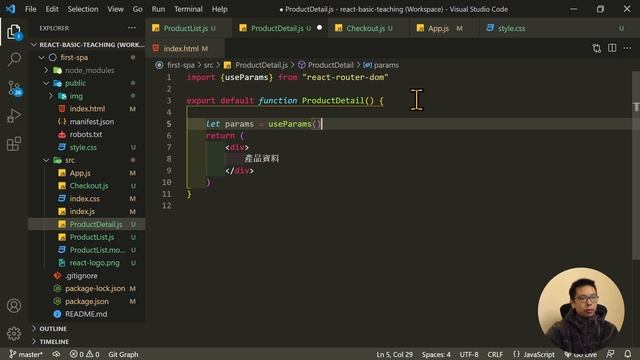This screenshot has width=640, height=360.
Task: Open README.md in explorer
Action: pyautogui.click(x=87, y=314)
